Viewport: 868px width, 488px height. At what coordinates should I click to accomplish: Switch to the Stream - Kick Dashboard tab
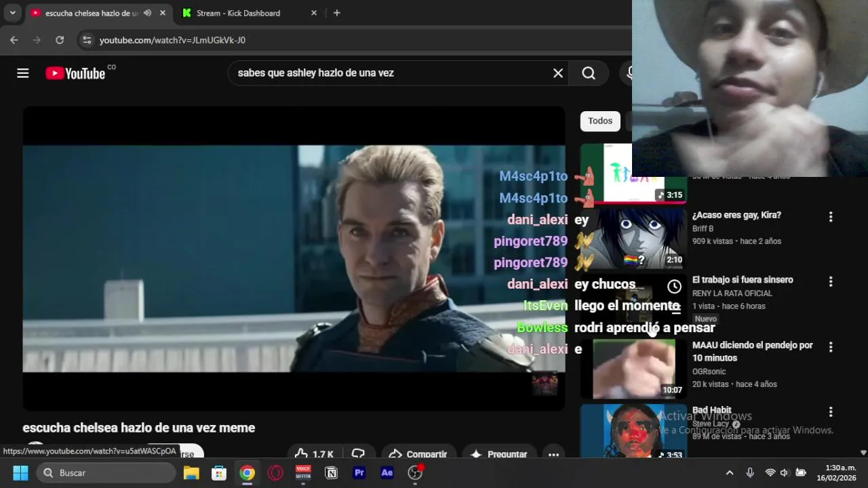click(x=238, y=13)
